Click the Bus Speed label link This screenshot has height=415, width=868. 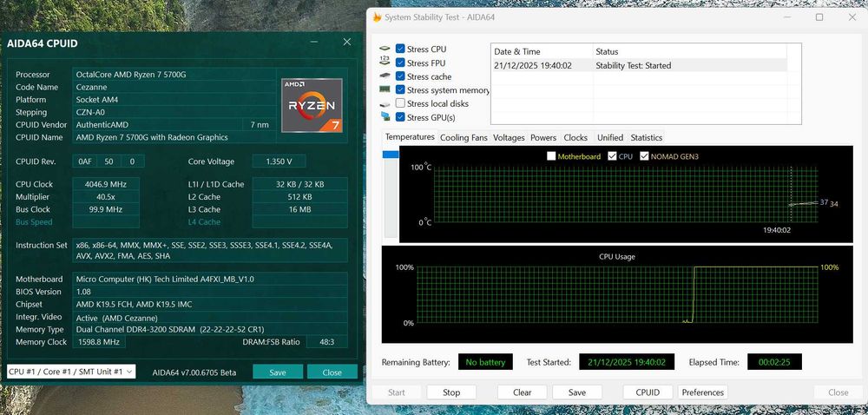tap(34, 222)
